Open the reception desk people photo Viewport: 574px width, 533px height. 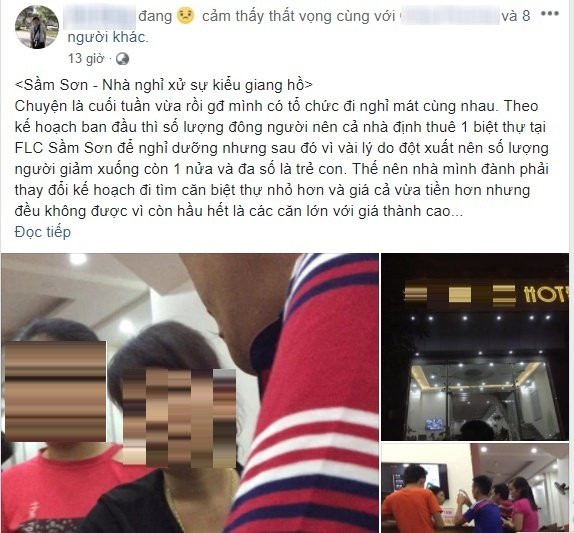[475, 488]
